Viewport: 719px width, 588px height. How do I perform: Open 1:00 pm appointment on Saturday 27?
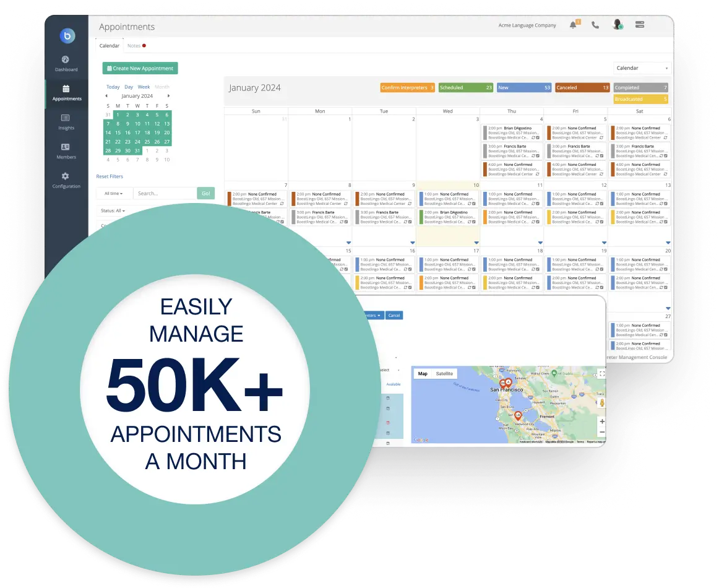coord(640,331)
